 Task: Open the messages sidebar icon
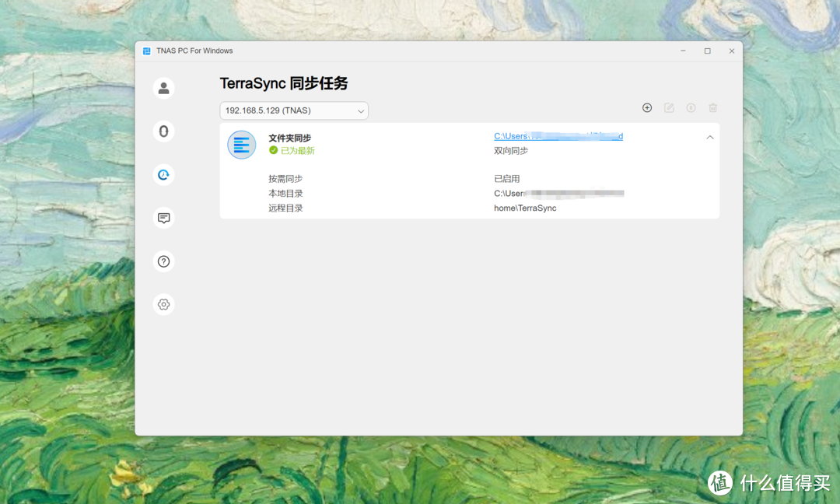tap(163, 219)
